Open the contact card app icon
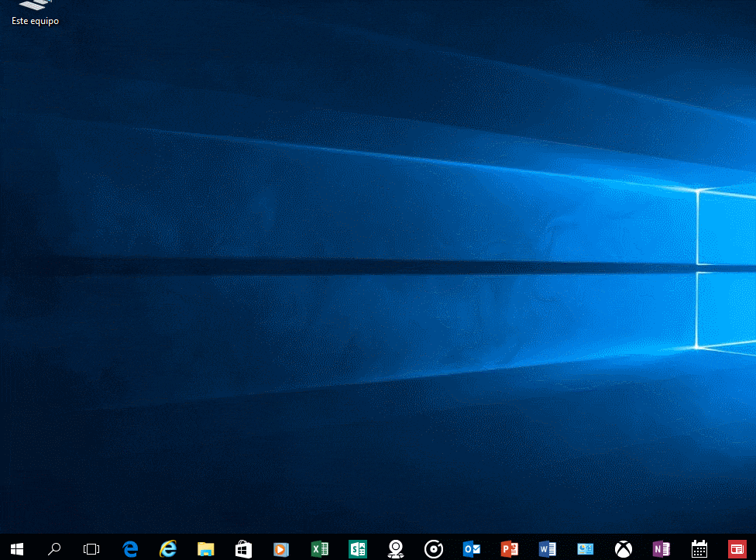Viewport: 756px width, 560px height. click(x=586, y=549)
